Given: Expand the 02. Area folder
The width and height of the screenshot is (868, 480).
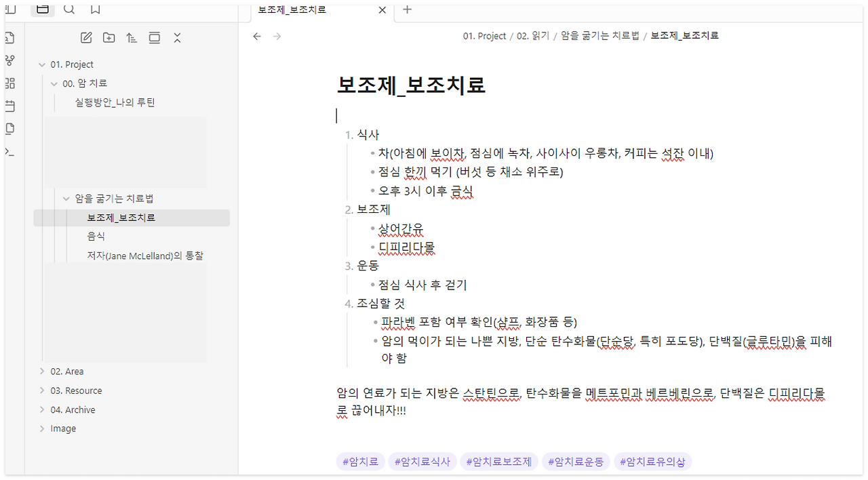Looking at the screenshot, I should point(42,372).
